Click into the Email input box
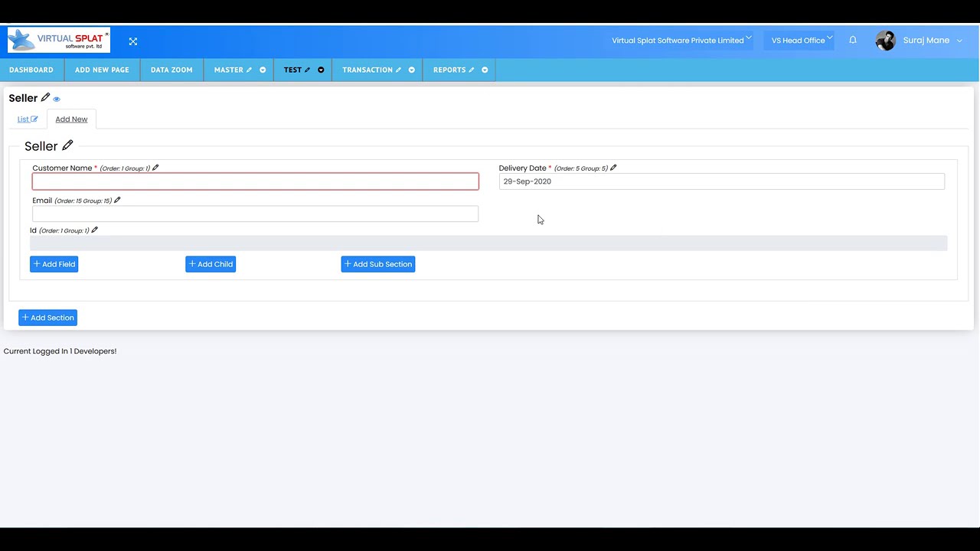980x551 pixels. pyautogui.click(x=255, y=214)
